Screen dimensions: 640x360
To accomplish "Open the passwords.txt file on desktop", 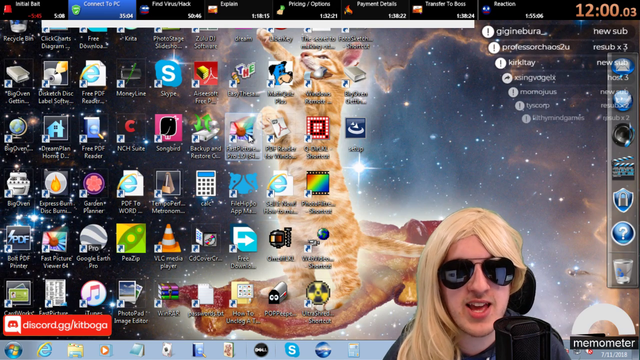I will pos(206,299).
